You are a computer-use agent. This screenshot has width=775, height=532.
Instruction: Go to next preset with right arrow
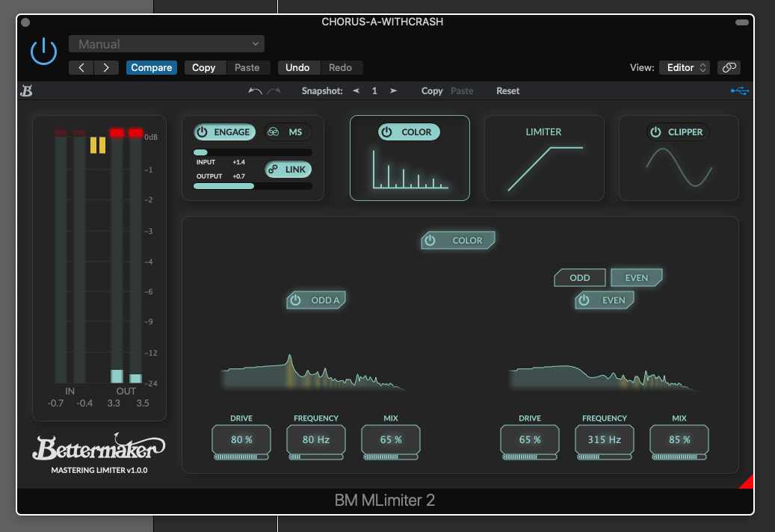click(x=106, y=68)
